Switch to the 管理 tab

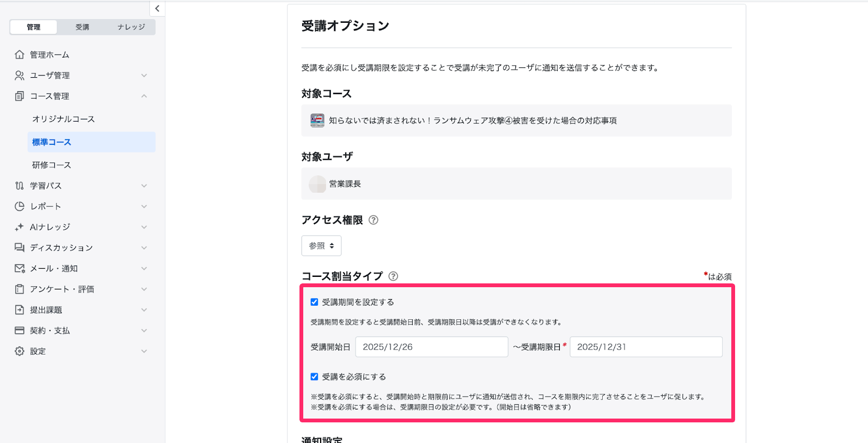click(x=34, y=27)
